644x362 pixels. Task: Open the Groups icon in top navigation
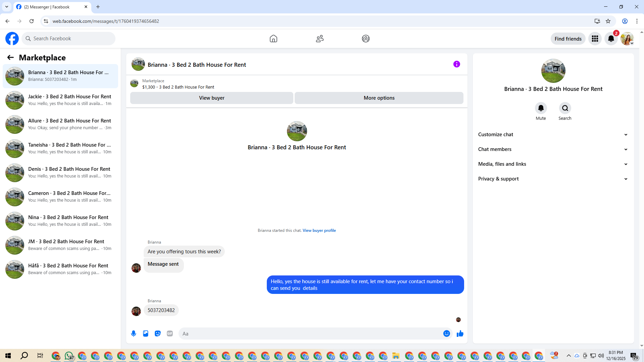coord(366,39)
